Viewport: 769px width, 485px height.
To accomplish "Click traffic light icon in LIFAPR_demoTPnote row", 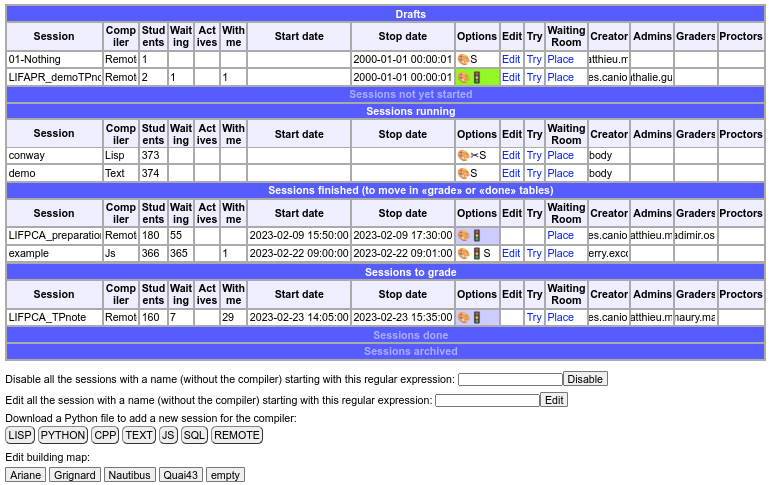I will click(x=476, y=78).
